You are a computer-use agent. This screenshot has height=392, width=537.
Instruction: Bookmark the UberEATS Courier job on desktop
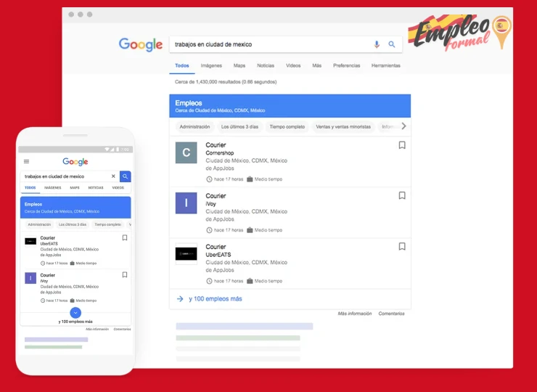pos(402,246)
